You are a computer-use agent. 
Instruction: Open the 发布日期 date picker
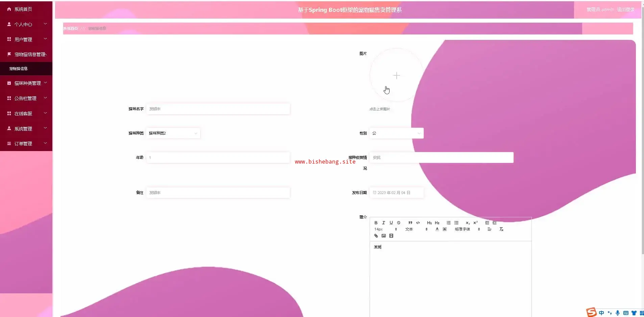396,193
